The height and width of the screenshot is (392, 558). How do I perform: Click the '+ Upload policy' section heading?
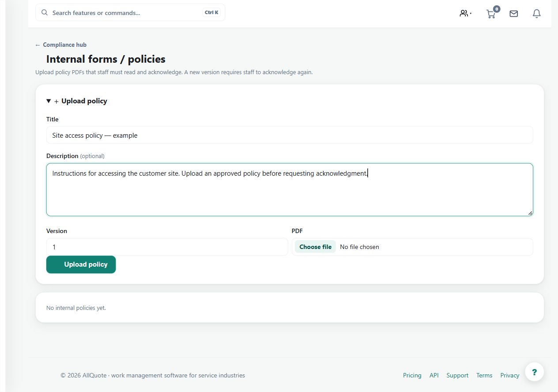coord(80,101)
